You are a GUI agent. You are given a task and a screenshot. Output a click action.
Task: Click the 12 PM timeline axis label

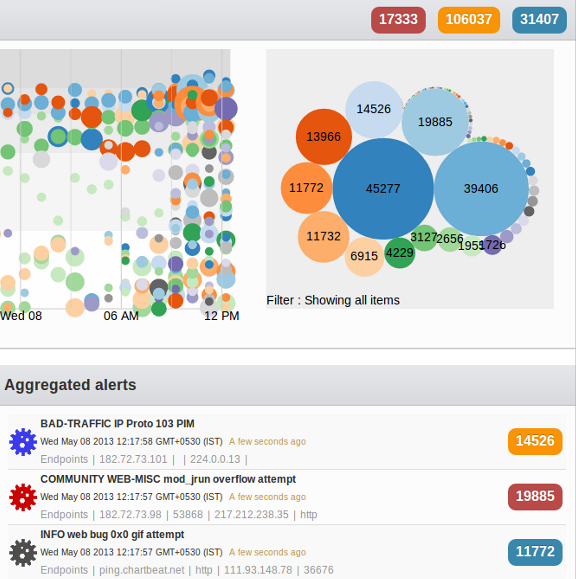[222, 316]
